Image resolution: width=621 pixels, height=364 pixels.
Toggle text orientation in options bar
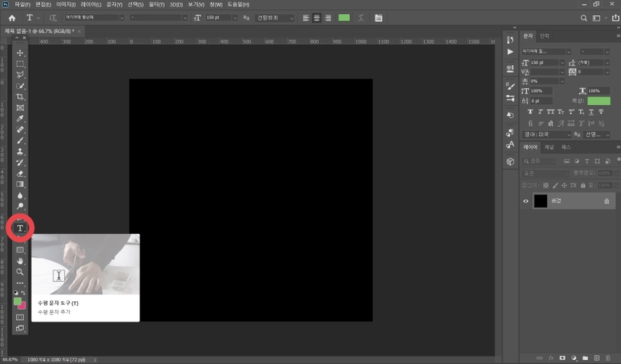52,18
